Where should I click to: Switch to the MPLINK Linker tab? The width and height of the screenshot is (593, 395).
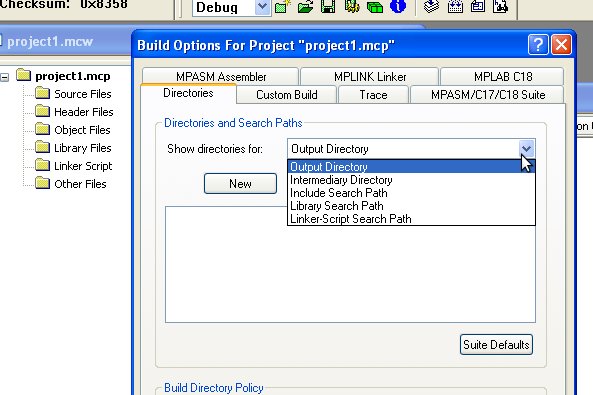coord(369,77)
